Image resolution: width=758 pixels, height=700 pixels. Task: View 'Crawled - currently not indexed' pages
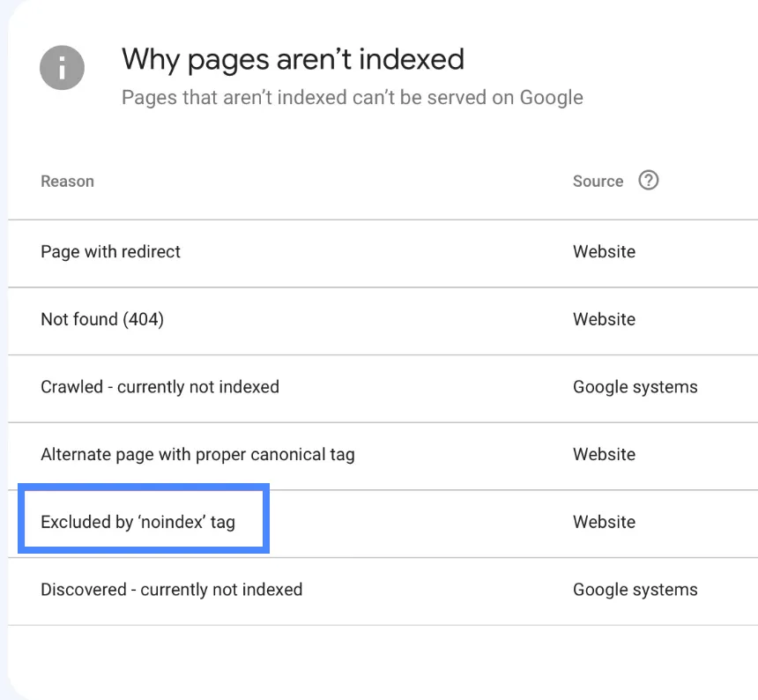coord(160,387)
